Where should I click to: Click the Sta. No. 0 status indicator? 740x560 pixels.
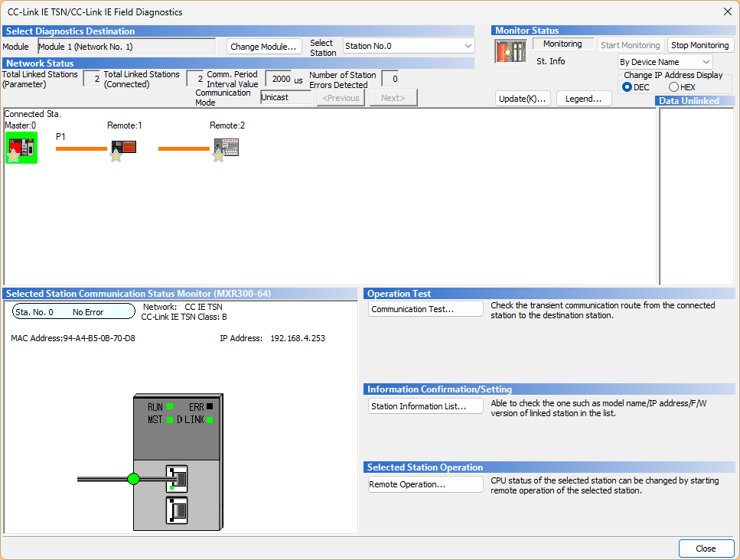(x=58, y=312)
